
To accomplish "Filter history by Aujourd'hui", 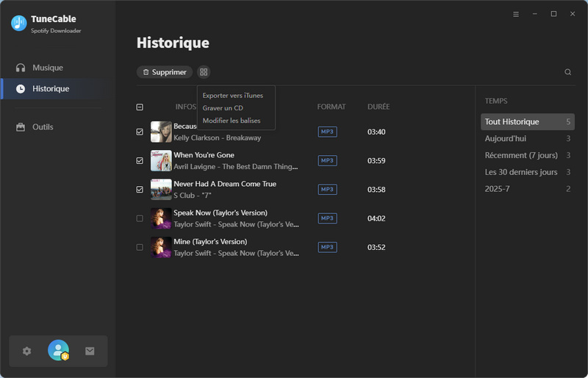I will [506, 138].
